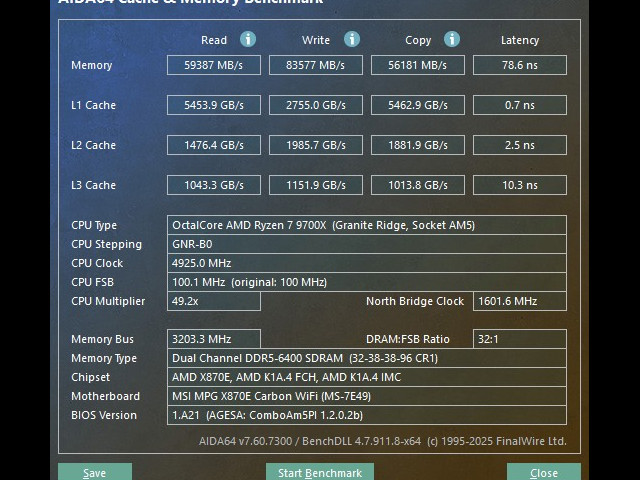Click the L3 Cache Latency 10.3 ns cell
Image resolution: width=640 pixels, height=480 pixels.
pos(519,185)
